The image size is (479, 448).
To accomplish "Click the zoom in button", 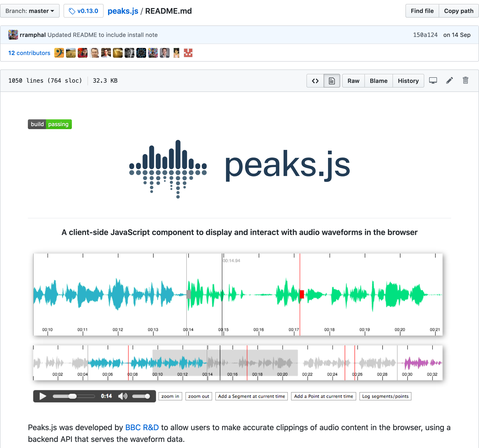I will coord(170,396).
